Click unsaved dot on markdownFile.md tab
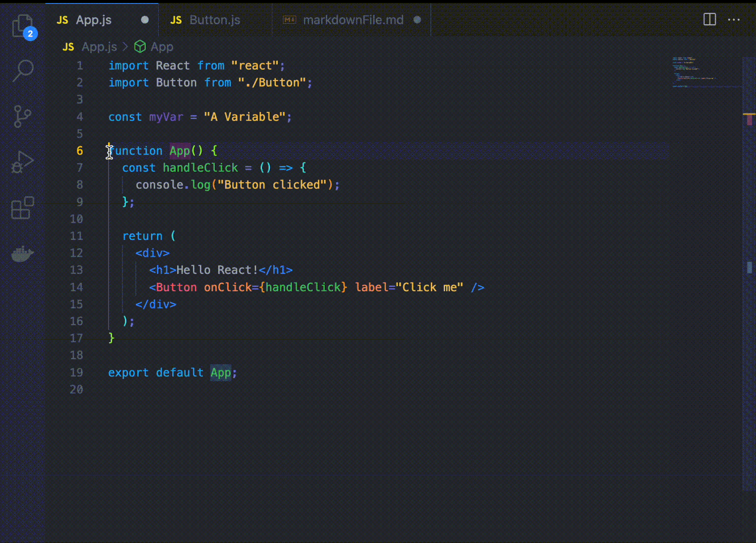This screenshot has height=543, width=756. 417,20
